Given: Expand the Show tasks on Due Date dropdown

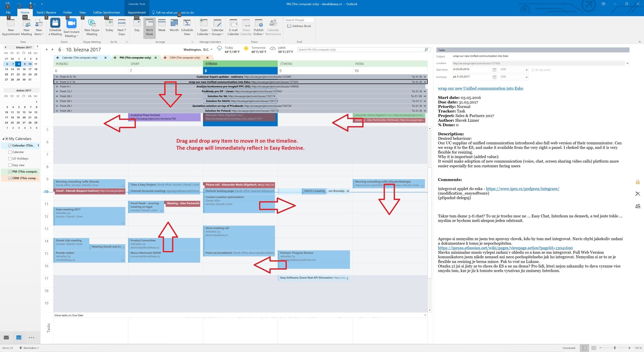Looking at the screenshot, I should pos(425,315).
